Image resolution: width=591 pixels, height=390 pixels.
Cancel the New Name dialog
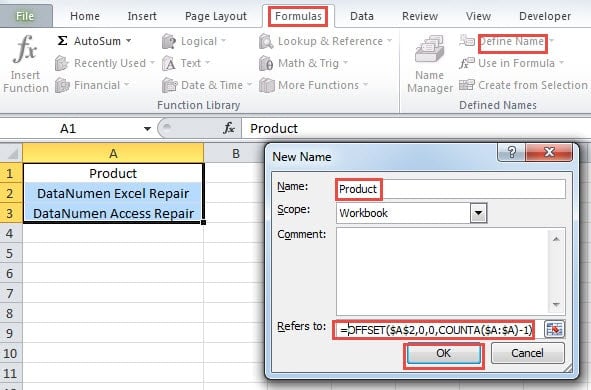(527, 353)
